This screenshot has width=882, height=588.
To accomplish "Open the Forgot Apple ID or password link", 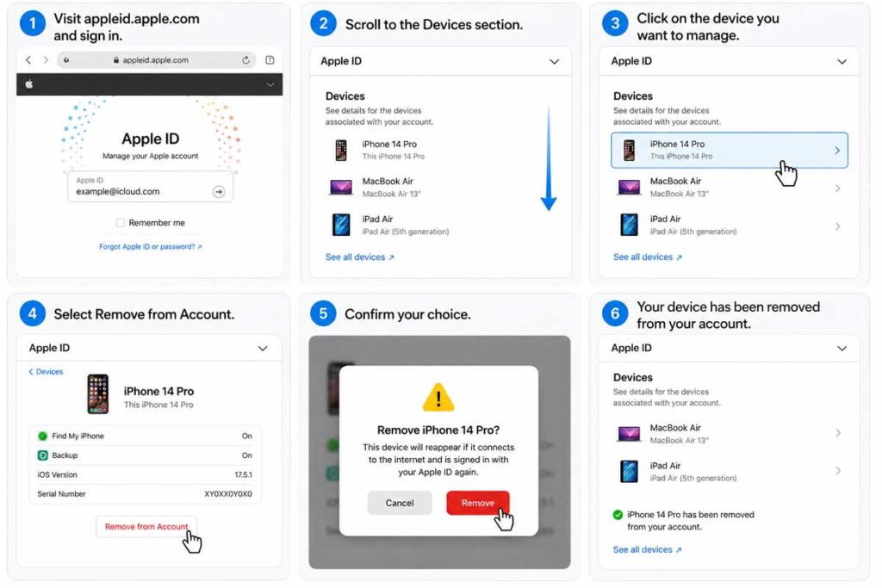I will [x=150, y=247].
